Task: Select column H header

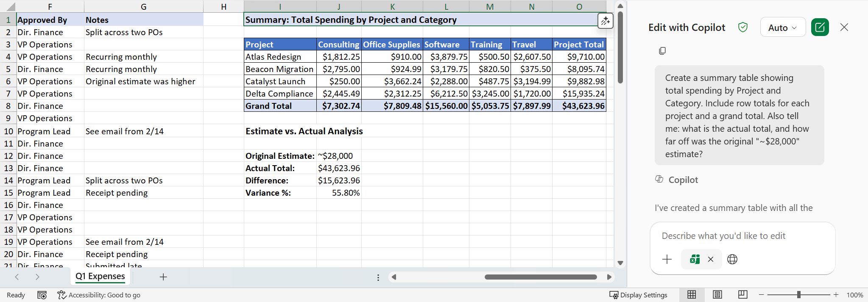Action: tap(223, 6)
